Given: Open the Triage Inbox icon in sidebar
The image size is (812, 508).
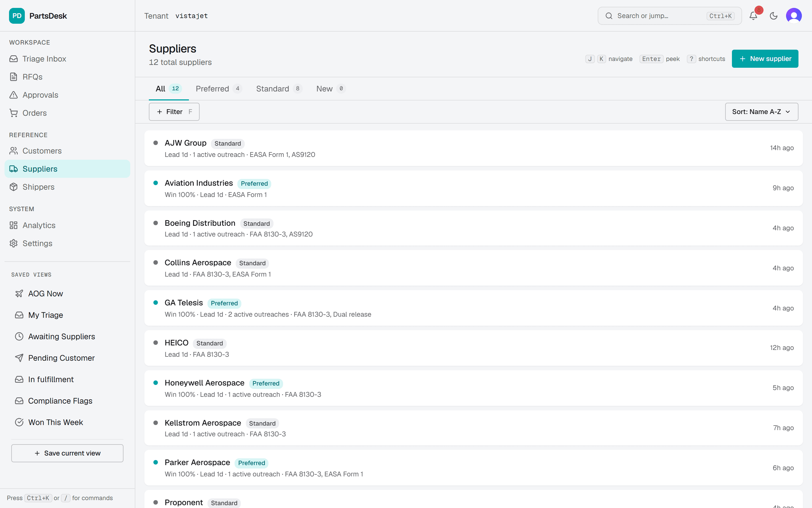Looking at the screenshot, I should (x=14, y=59).
